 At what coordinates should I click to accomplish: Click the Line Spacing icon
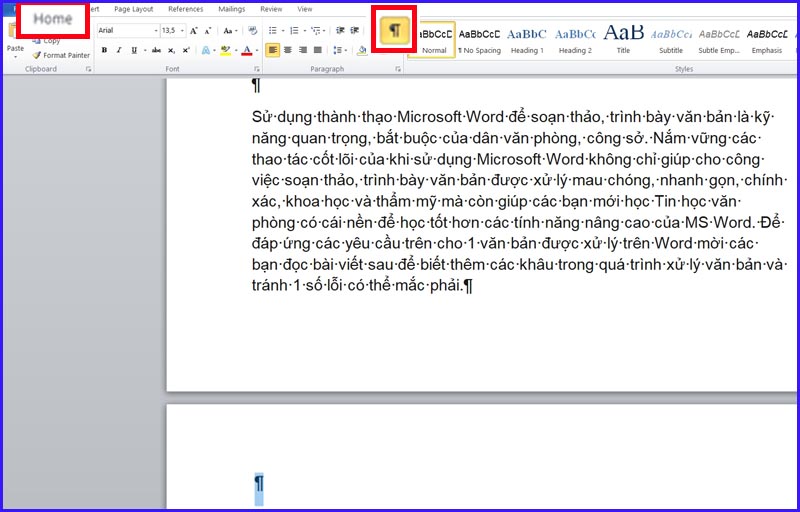pos(337,50)
